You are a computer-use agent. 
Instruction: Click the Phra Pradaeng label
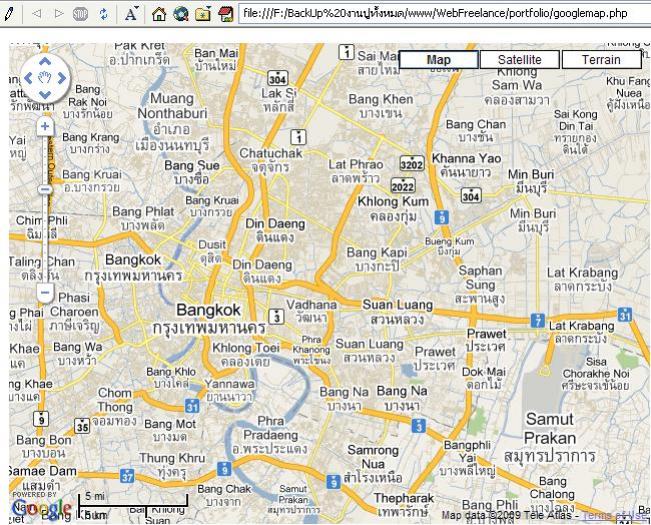270,435
